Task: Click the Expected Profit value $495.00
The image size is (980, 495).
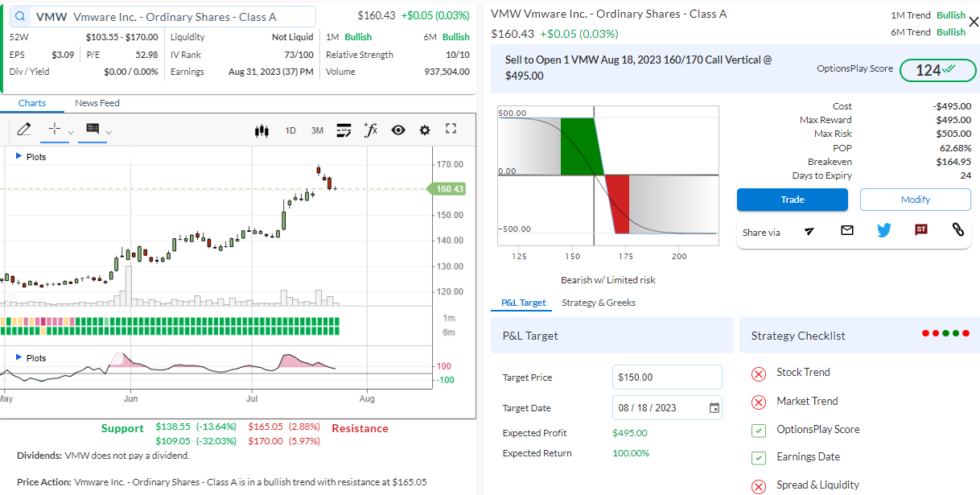Action: pos(630,433)
